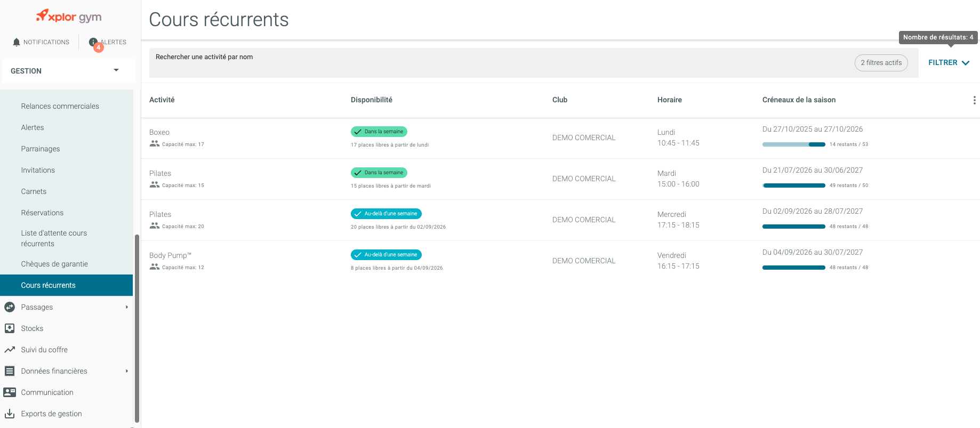This screenshot has height=428, width=980.
Task: Click the Lundi 10:45 - 11:45 schedule
Action: coord(678,138)
